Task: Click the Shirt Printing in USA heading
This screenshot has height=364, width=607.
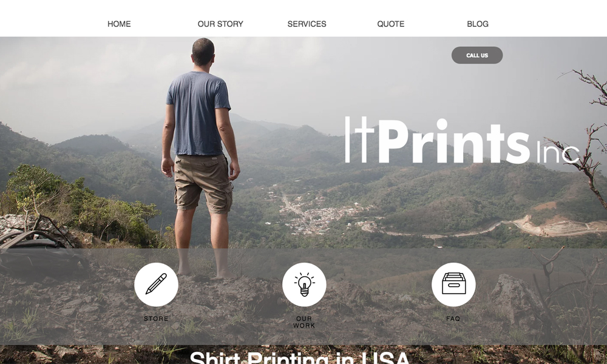Action: pos(299,357)
